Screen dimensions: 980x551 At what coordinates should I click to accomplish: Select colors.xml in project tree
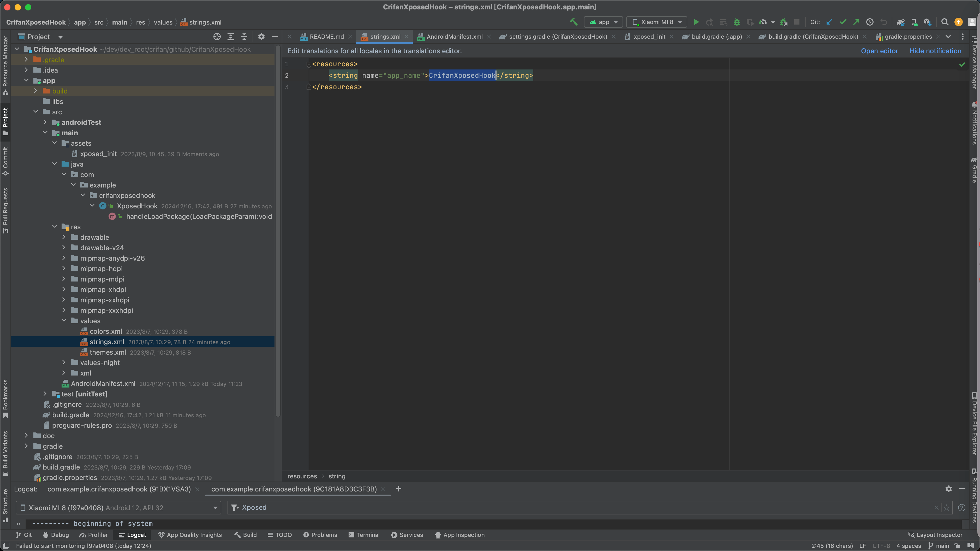pos(106,331)
